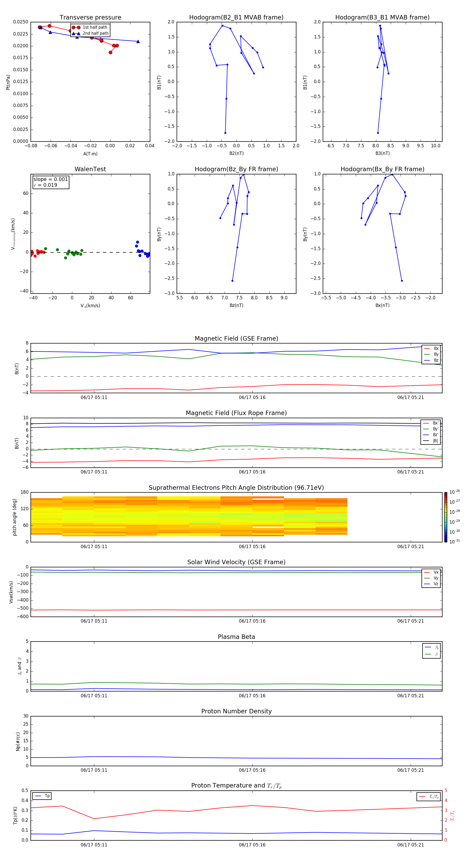Click the Bx' entry in Flux Rope legend
This screenshot has height=868, width=473.
tap(431, 423)
